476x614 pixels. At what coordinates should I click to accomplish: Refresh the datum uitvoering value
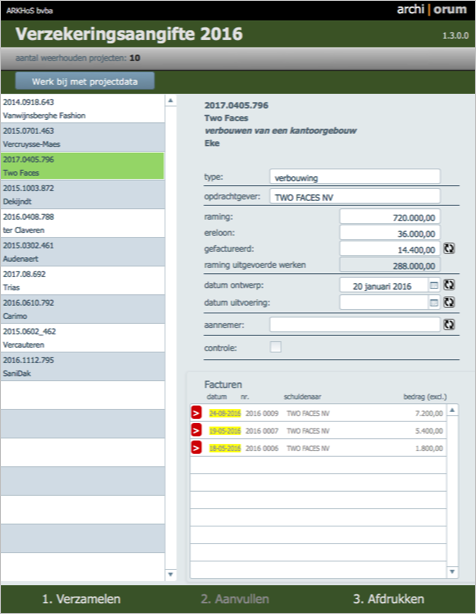(449, 302)
